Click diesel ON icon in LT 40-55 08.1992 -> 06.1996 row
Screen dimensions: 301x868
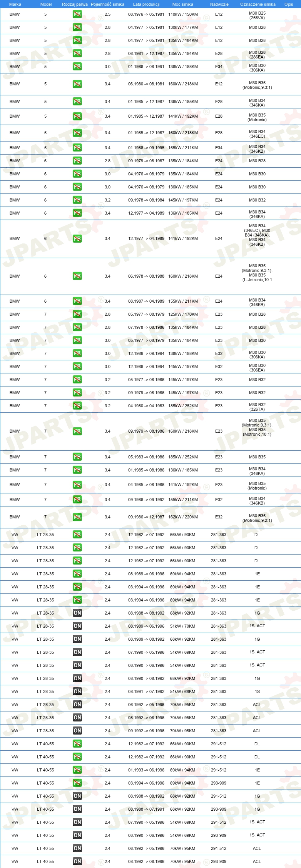tap(77, 861)
